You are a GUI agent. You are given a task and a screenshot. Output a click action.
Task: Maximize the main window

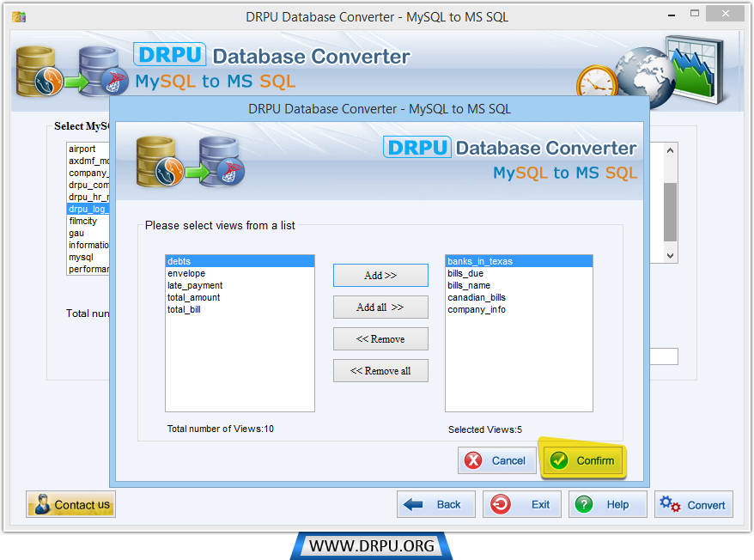[x=695, y=14]
